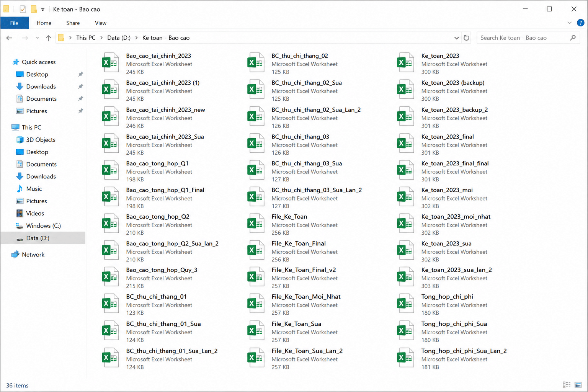Viewport: 588px width, 392px height.
Task: Switch to the Home ribbon tab
Action: [44, 23]
